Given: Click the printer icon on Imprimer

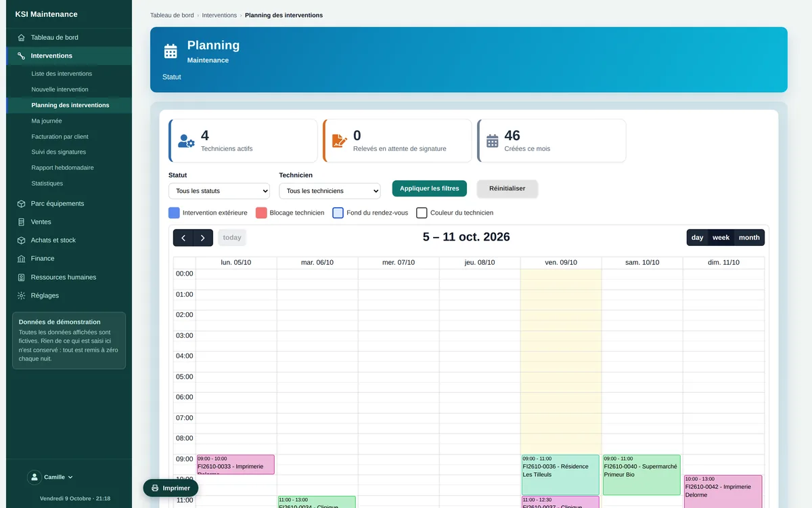Looking at the screenshot, I should tap(155, 488).
